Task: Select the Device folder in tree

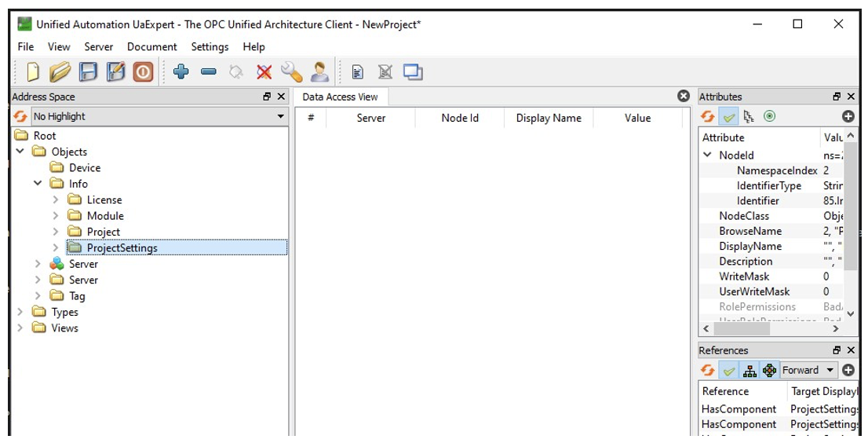Action: tap(84, 168)
